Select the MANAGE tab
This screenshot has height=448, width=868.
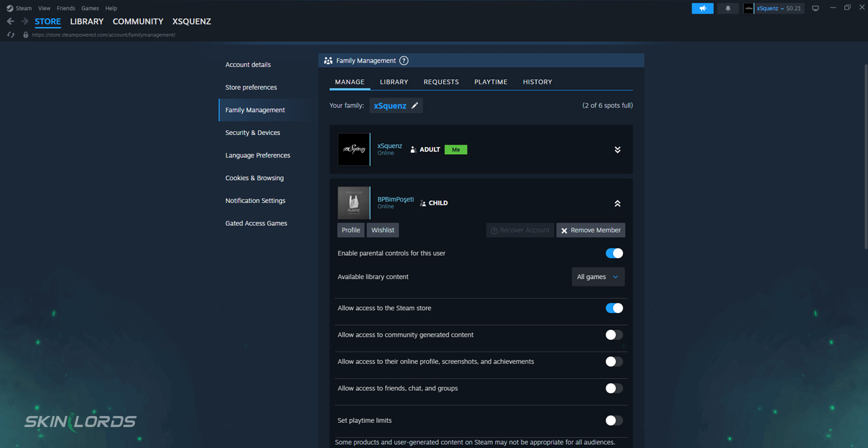350,82
